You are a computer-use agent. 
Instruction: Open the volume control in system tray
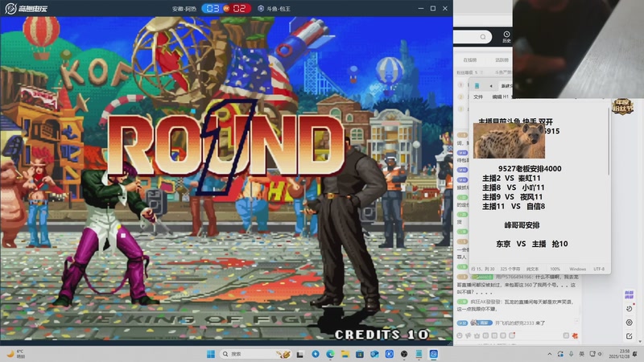pos(600,354)
